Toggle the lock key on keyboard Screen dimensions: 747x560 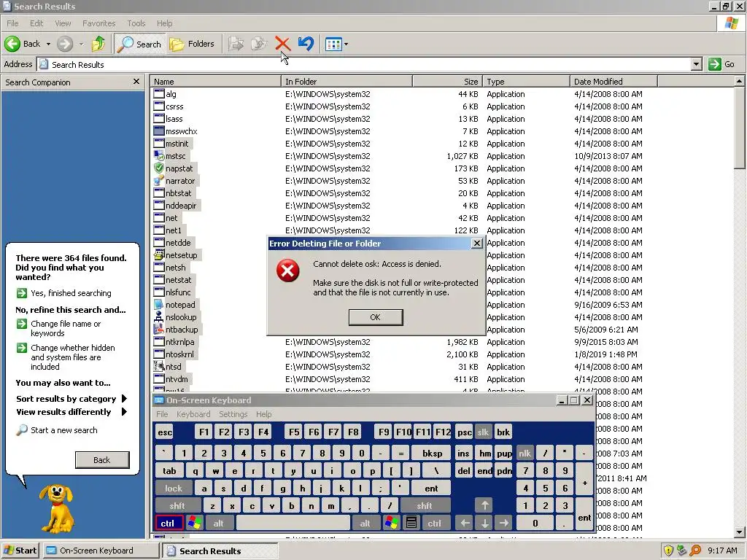pyautogui.click(x=174, y=488)
